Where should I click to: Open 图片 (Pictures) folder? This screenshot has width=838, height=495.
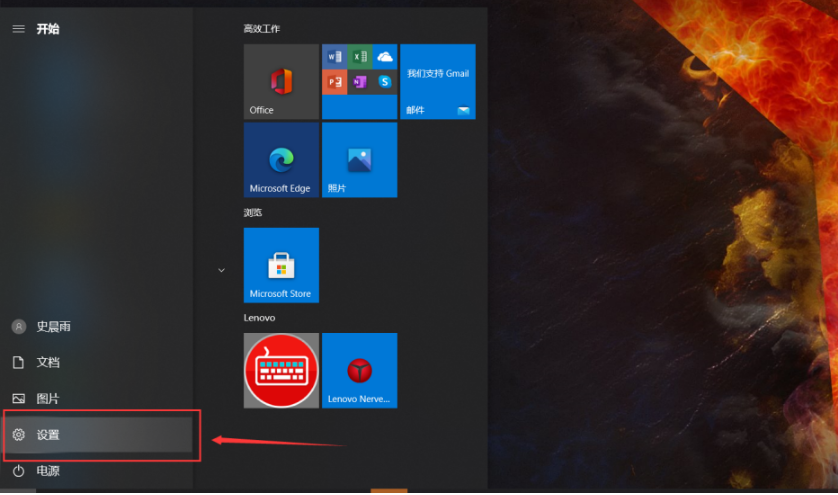[x=48, y=398]
